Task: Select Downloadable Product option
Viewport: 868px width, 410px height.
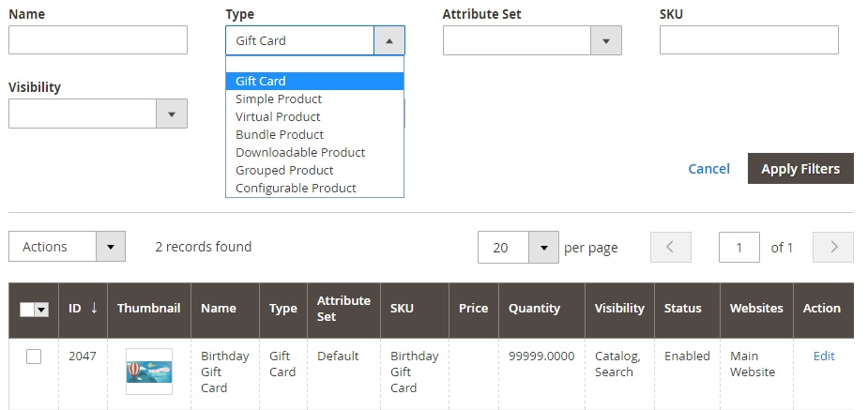Action: click(x=300, y=152)
